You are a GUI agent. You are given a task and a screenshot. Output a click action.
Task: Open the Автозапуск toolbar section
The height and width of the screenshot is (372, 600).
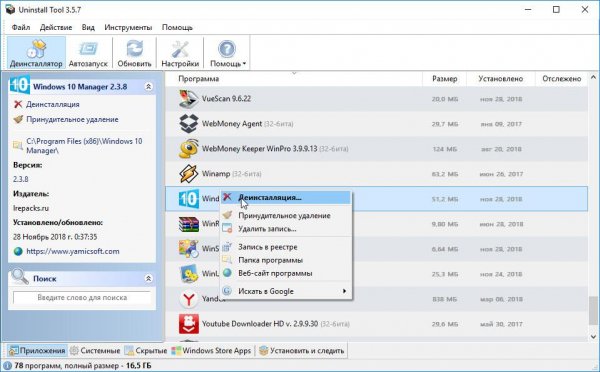point(88,53)
